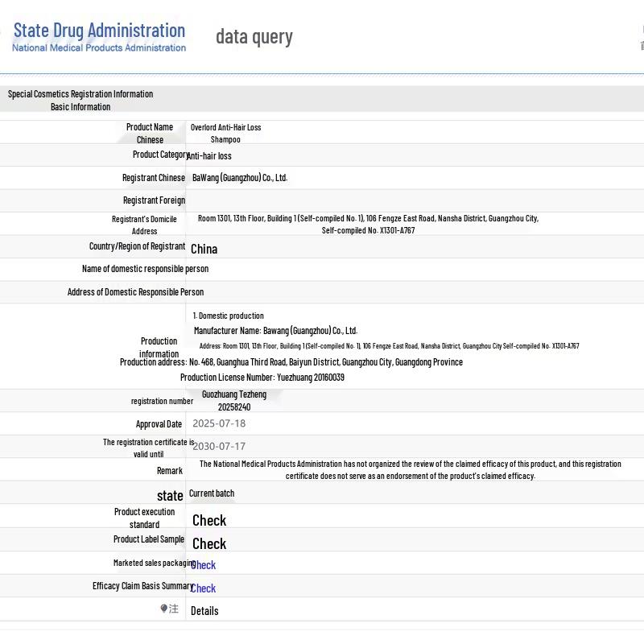
Task: Click the 'data query' heading
Action: pos(254,37)
